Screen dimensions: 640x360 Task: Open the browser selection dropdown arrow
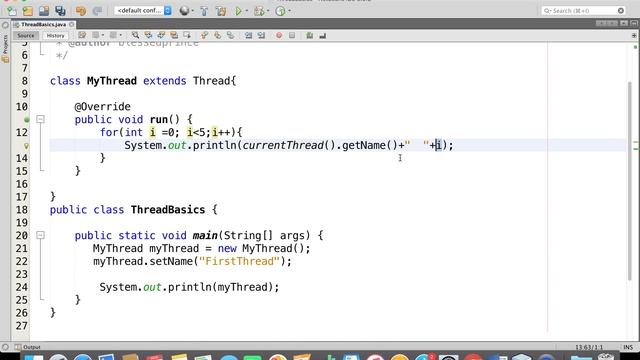pos(192,11)
